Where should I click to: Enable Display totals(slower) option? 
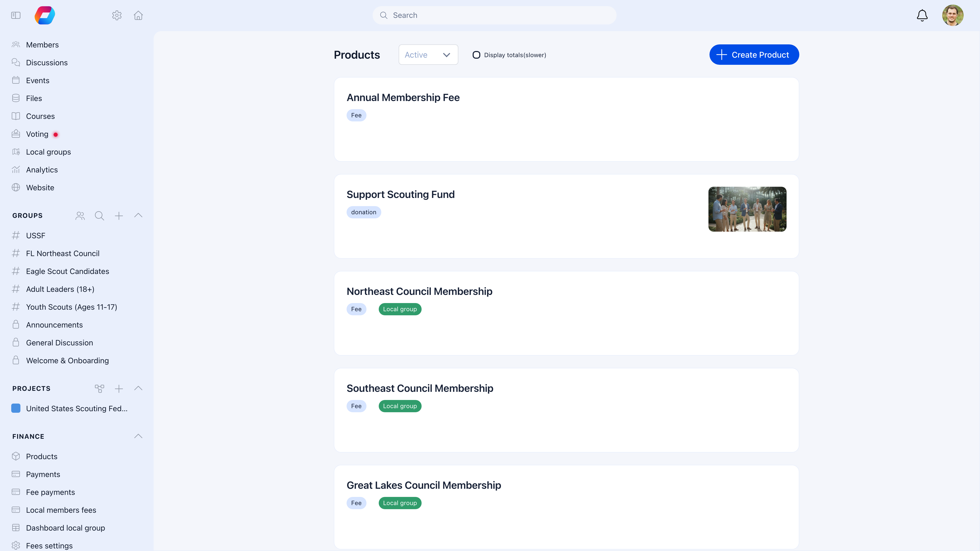[x=476, y=55]
